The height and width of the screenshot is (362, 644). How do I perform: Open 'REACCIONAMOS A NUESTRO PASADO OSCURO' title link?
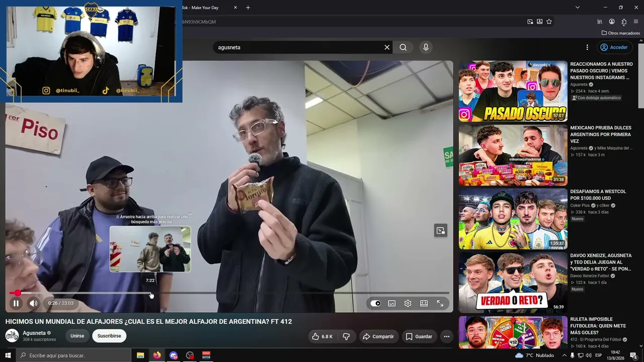tap(601, 71)
